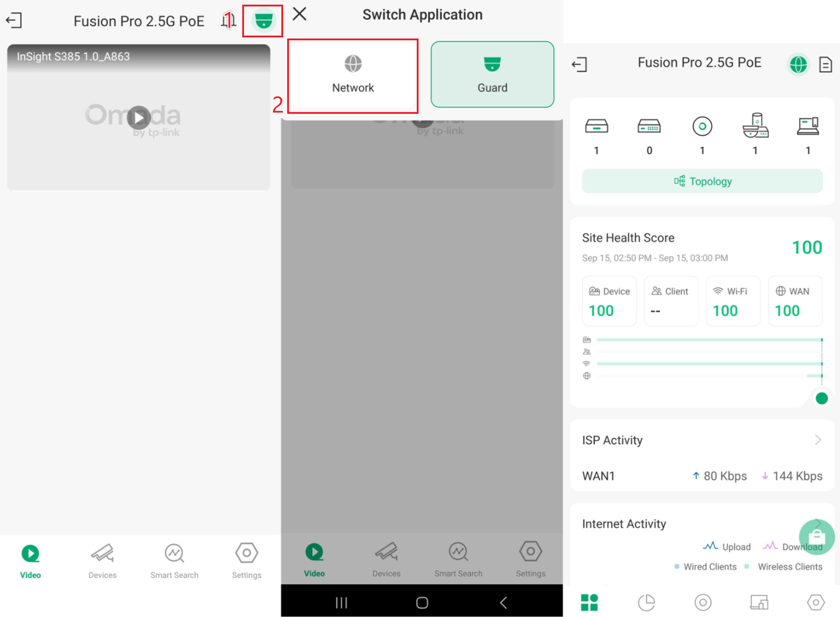
Task: Tap the green timeline dot marker
Action: (822, 398)
